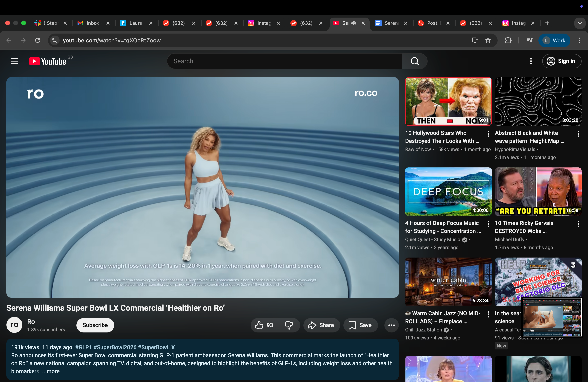Viewport: 588px width, 382px height.
Task: Switch to the Slack tab
Action: pos(51,23)
